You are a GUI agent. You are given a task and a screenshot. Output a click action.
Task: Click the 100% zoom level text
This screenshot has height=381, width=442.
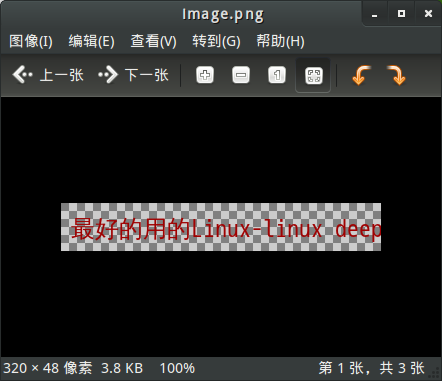tap(177, 368)
